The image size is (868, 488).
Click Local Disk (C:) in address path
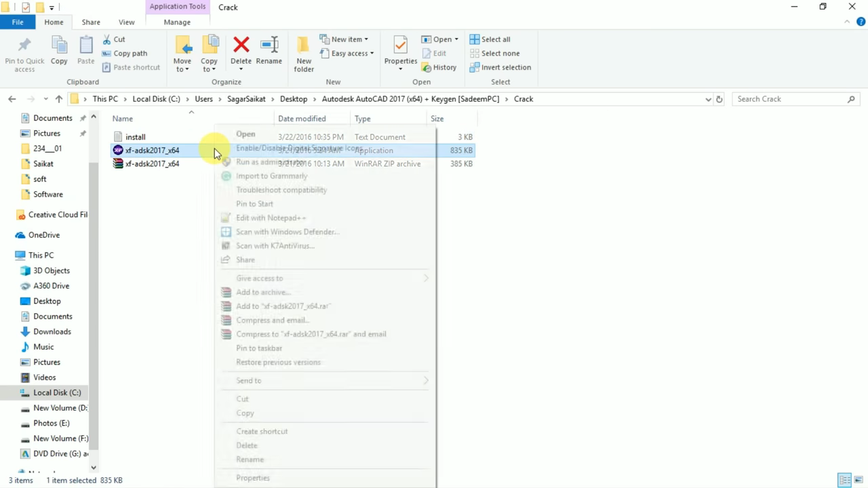[x=157, y=99]
